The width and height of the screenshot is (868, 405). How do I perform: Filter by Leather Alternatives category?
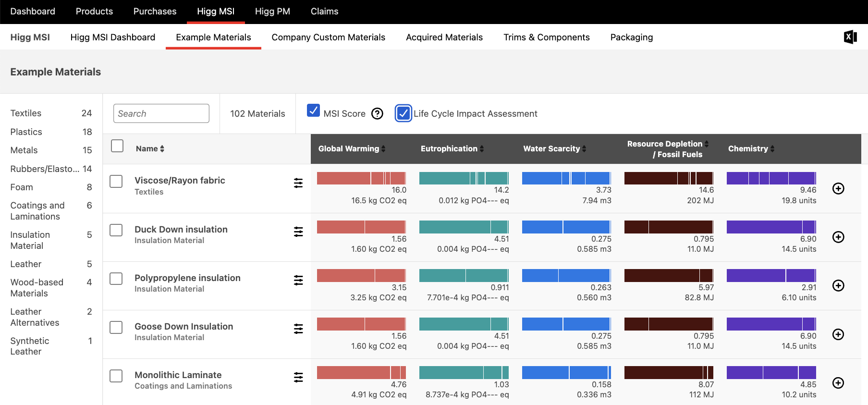(x=51, y=317)
